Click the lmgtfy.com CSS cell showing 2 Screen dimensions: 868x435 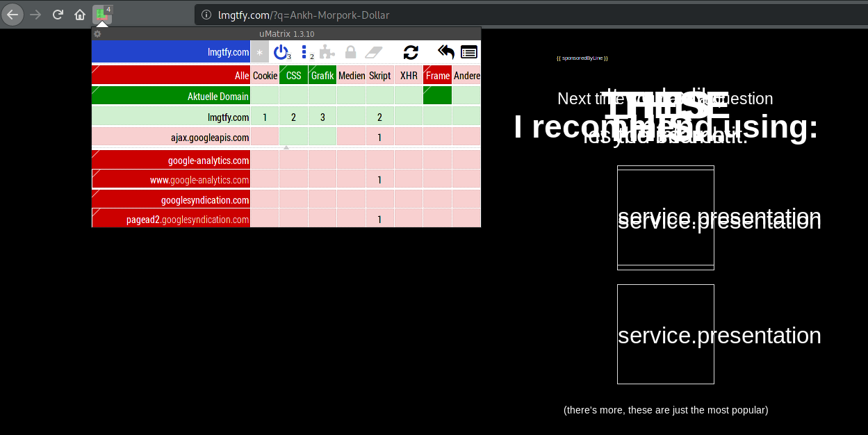293,117
